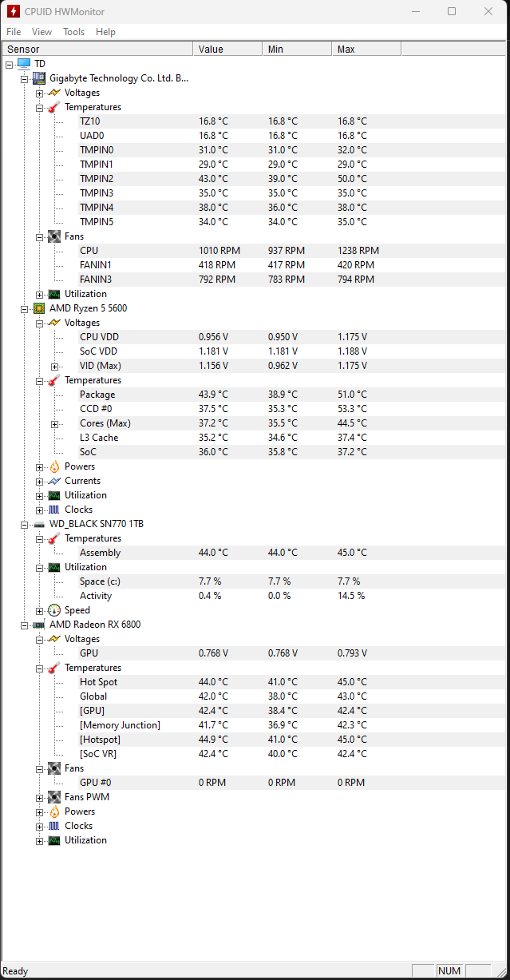
Task: Click the HWMonitor lightning app icon in title bar
Action: [14, 11]
